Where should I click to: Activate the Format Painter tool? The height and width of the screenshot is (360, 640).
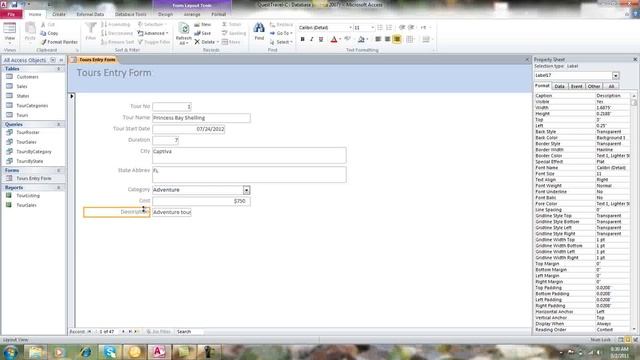[59, 42]
